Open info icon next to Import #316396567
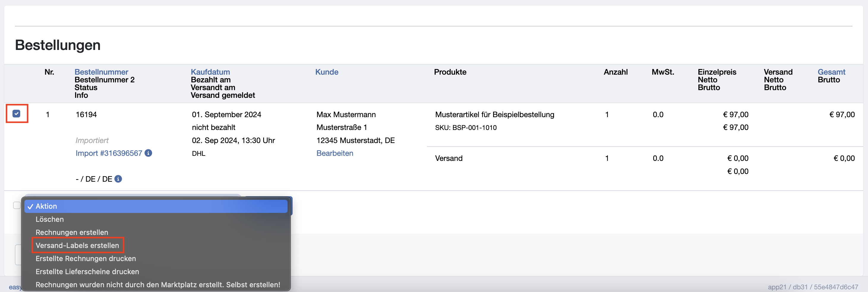 tap(148, 153)
